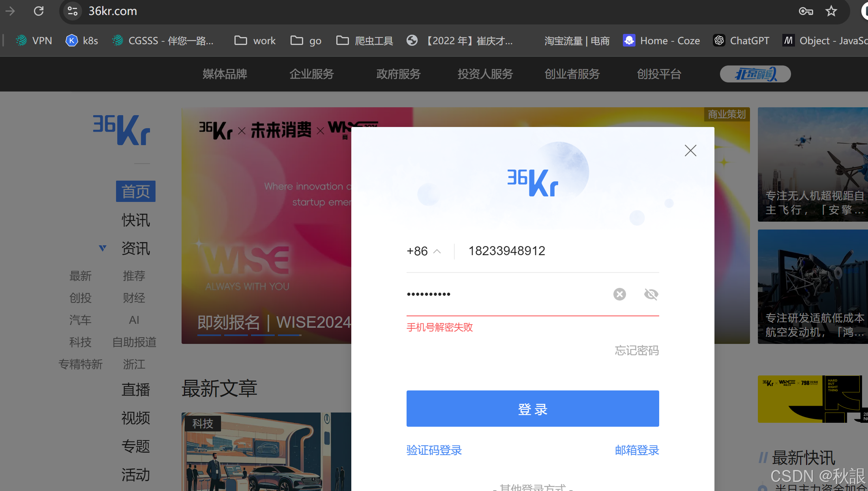This screenshot has height=491, width=868.
Task: Select 视频 in the sidebar
Action: coord(136,418)
